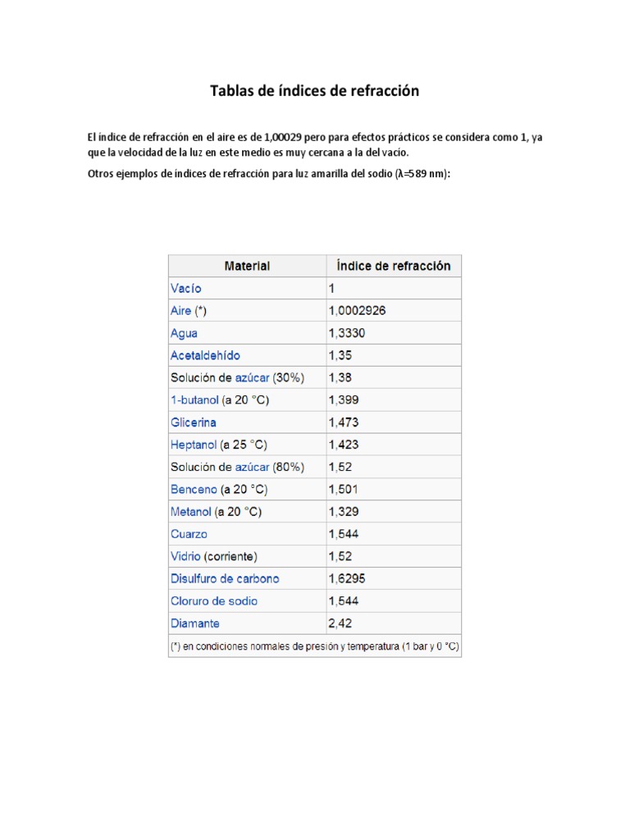Click the paragraph starting 'El índice de refracción'
Image resolution: width=630 pixels, height=840 pixels.
tap(315, 144)
